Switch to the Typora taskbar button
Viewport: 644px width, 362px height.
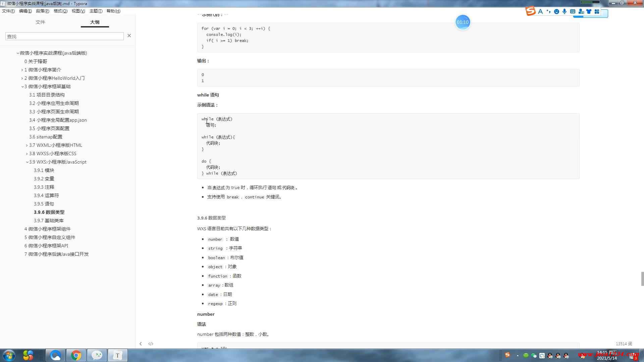pos(118,355)
